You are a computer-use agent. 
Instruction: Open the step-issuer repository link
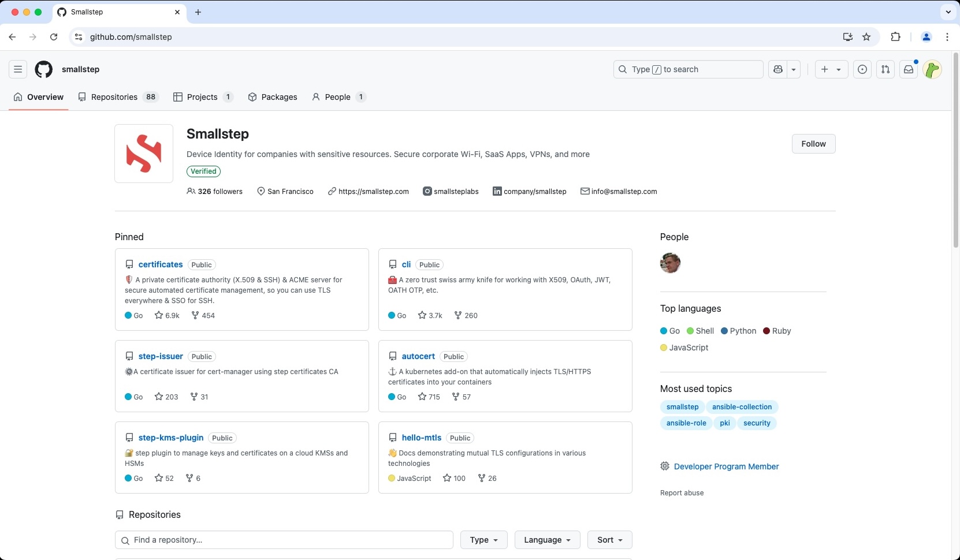(x=161, y=356)
